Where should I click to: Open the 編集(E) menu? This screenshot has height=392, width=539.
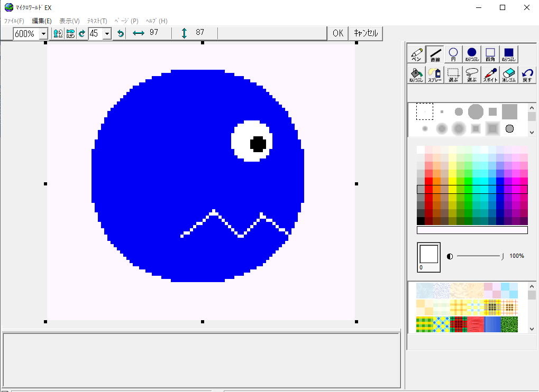click(x=42, y=21)
